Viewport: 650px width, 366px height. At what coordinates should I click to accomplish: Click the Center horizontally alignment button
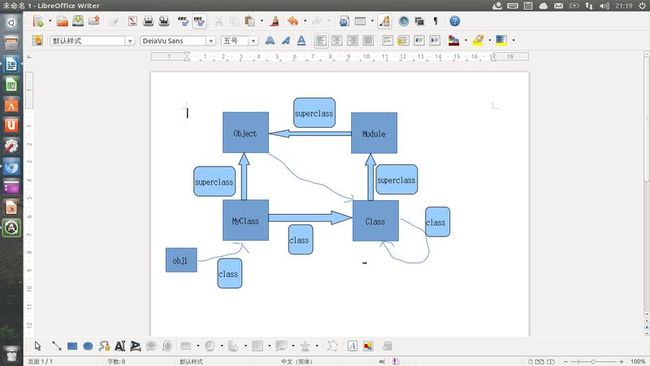point(337,40)
